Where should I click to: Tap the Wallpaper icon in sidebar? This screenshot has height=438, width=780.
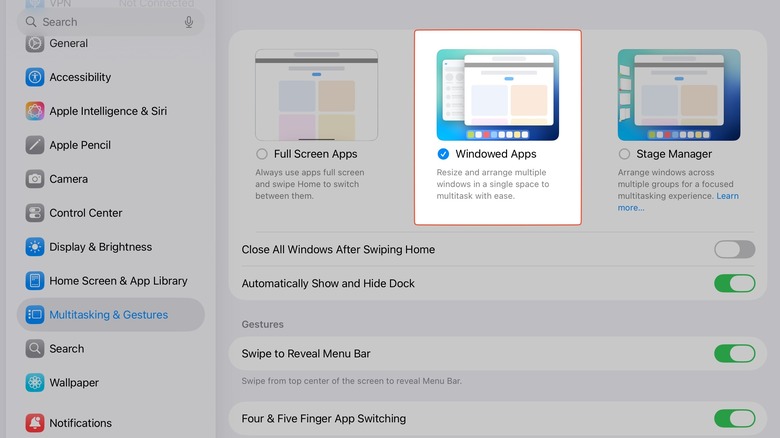[x=35, y=383]
